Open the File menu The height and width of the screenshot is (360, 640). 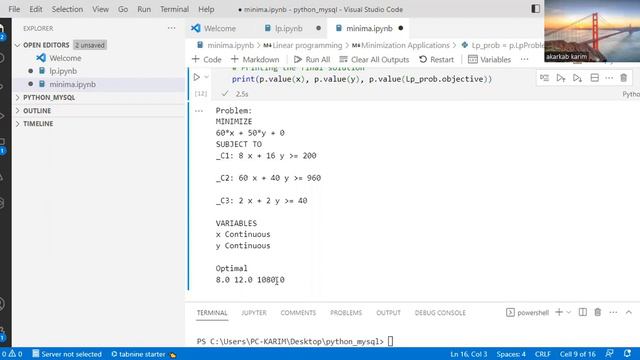14,9
